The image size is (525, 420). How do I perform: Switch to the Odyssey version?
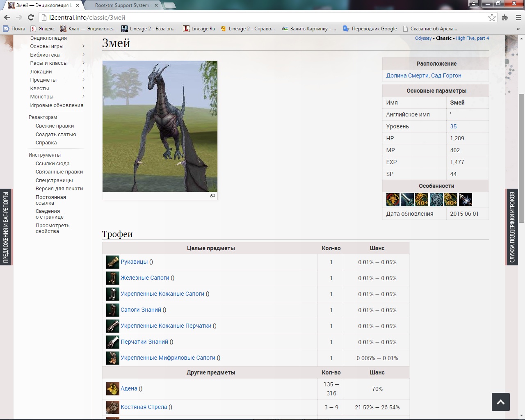[423, 38]
